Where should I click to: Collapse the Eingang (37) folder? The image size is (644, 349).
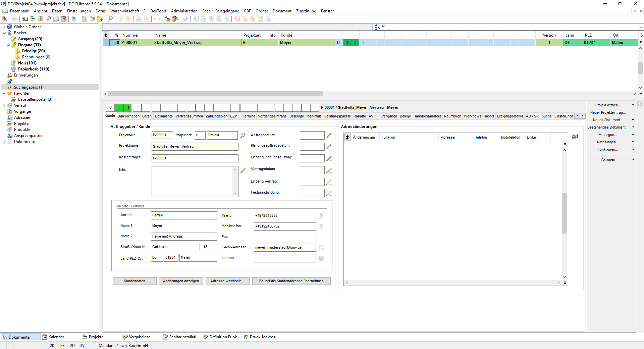coord(8,45)
